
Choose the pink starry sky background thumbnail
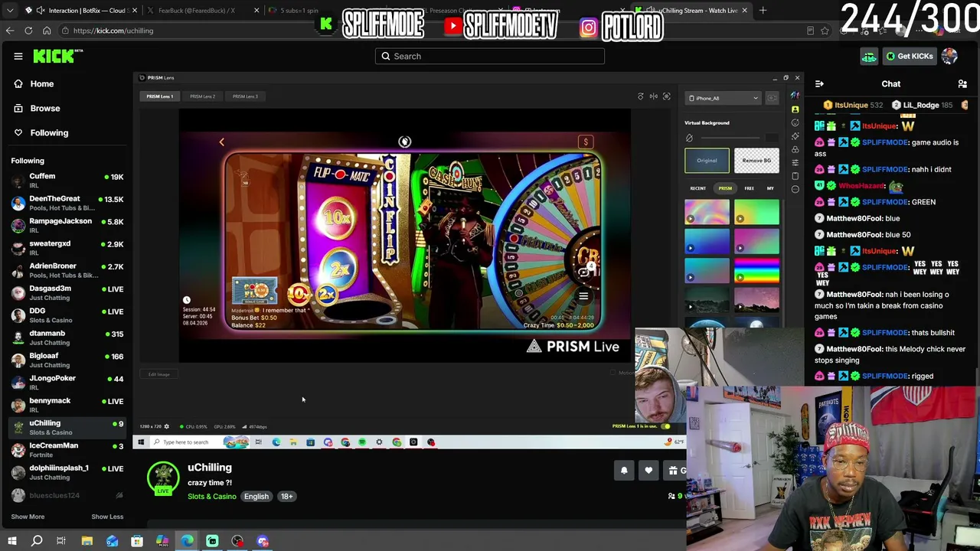coord(756,300)
